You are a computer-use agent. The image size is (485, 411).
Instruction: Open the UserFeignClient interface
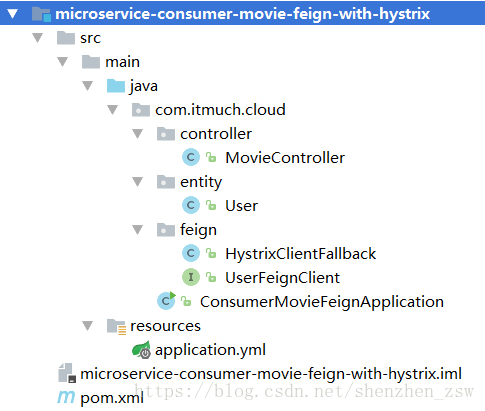click(x=282, y=278)
